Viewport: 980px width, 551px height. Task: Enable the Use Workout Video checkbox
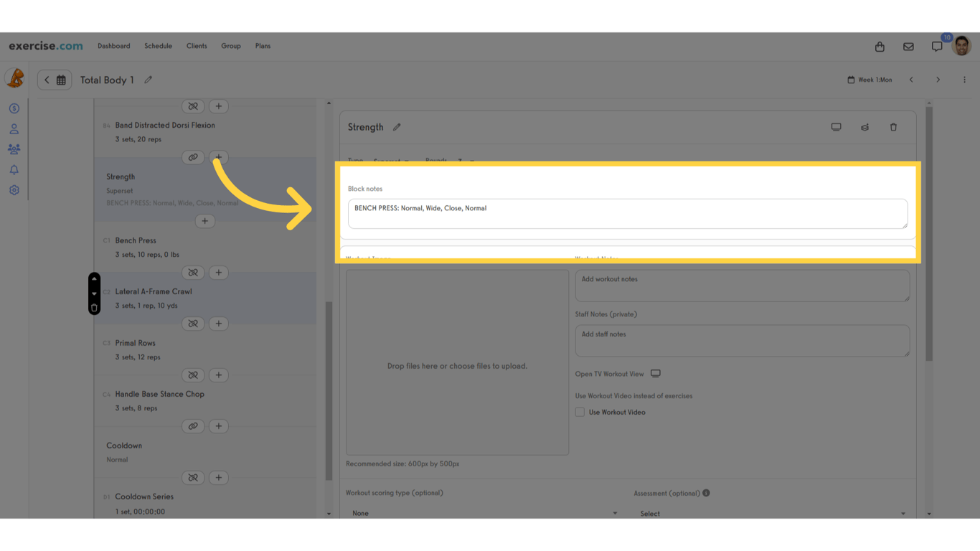pyautogui.click(x=579, y=412)
